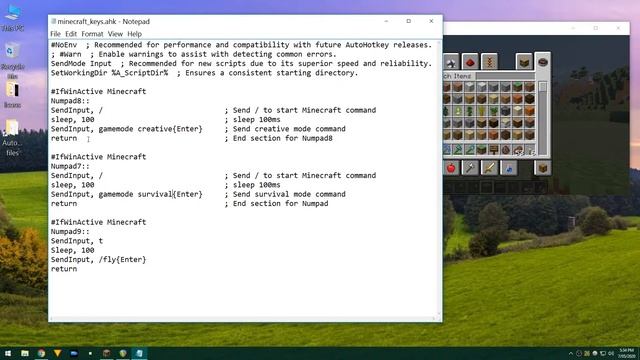Screen dimensions: 640x360
Task: Open the Saved Toolbars bookshelf tab in Minecraft
Action: click(x=524, y=62)
